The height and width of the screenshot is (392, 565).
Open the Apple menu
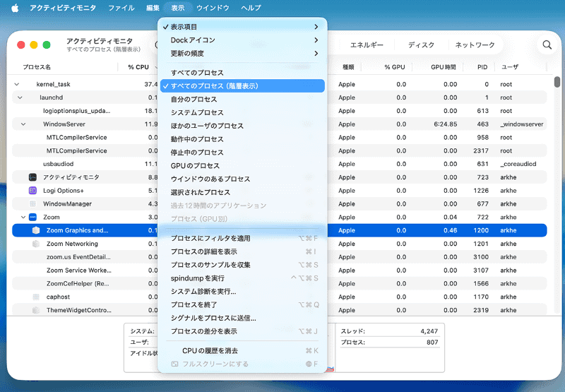pos(15,8)
